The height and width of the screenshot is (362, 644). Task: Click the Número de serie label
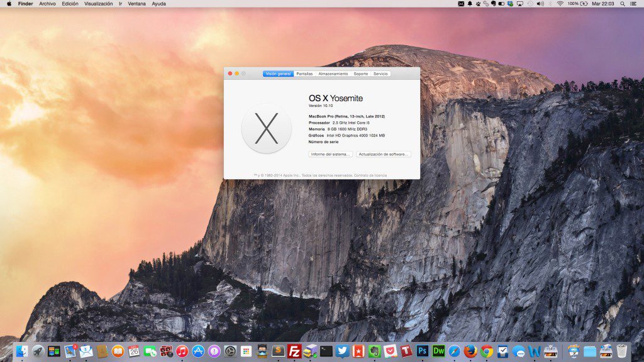[x=324, y=142]
